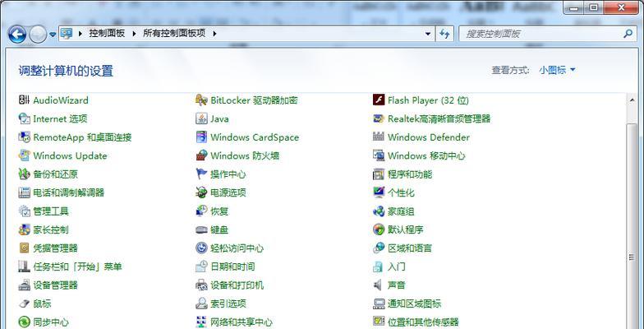
Task: Open the 网络和共享中心 link
Action: (241, 322)
